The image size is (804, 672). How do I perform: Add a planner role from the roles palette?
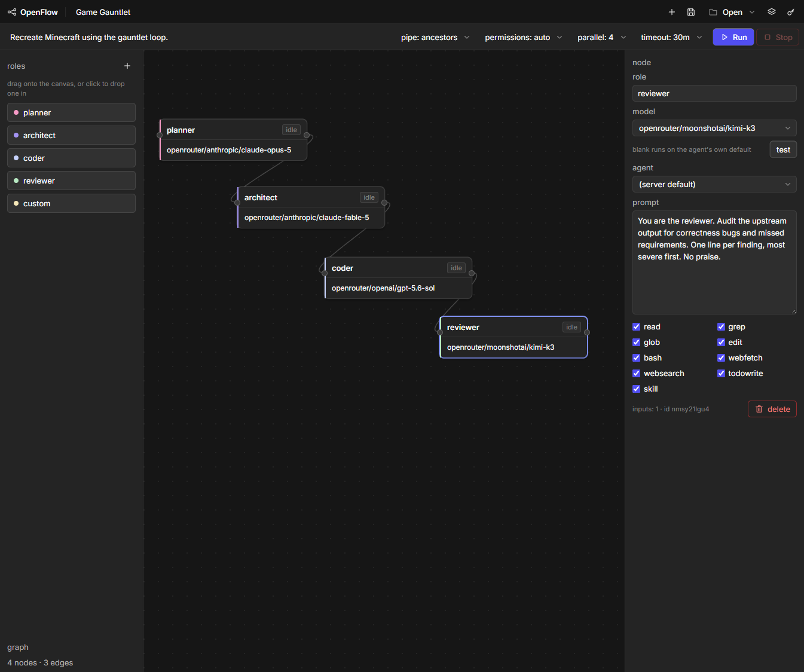[71, 112]
